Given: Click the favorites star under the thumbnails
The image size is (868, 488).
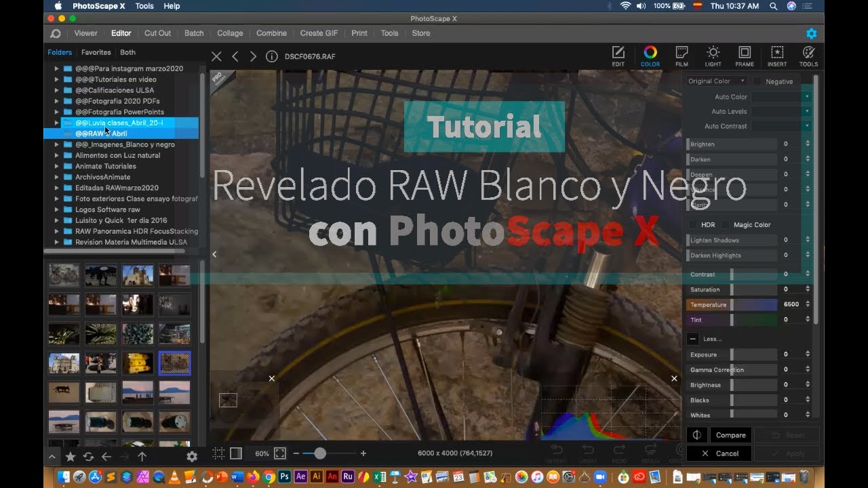Looking at the screenshot, I should [71, 457].
